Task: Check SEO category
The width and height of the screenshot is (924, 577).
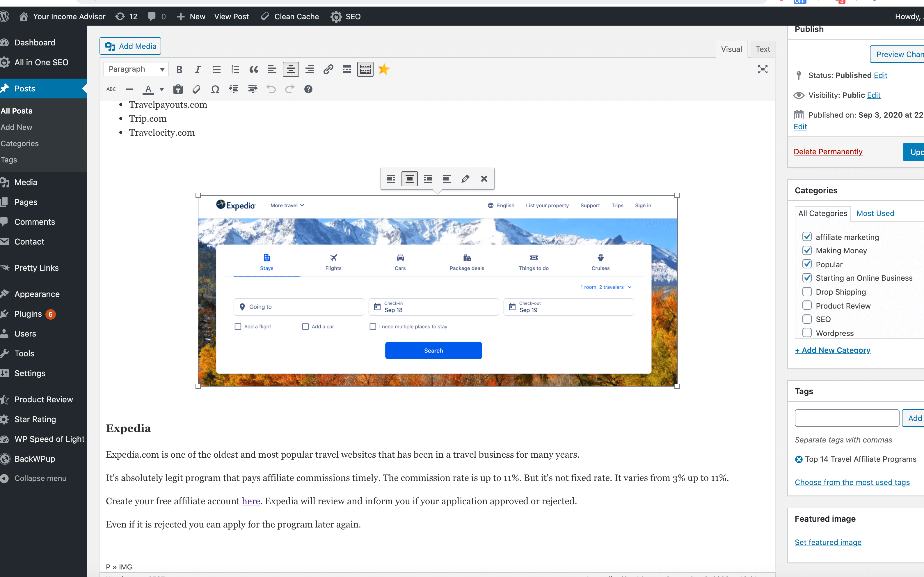Action: point(807,319)
